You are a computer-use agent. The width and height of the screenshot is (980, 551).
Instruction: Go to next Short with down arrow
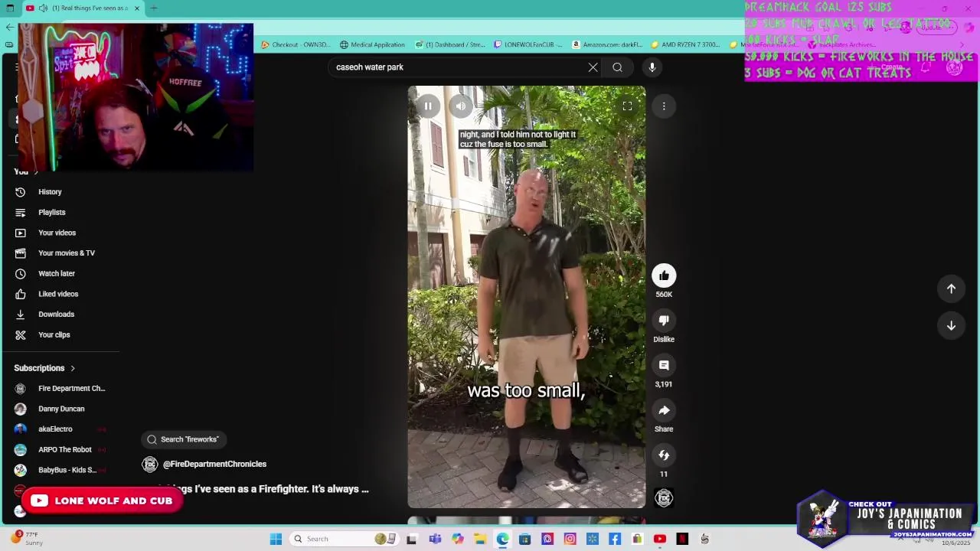[x=951, y=325]
